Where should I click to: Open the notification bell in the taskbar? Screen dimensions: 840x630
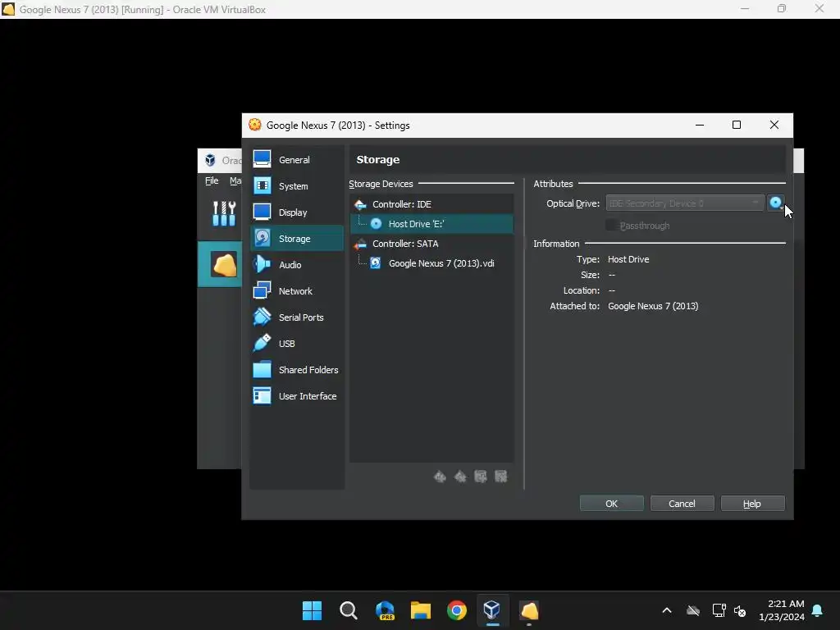pos(818,610)
